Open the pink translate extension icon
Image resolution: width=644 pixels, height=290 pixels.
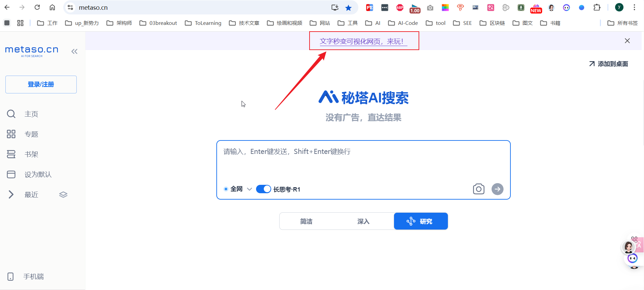click(x=491, y=8)
